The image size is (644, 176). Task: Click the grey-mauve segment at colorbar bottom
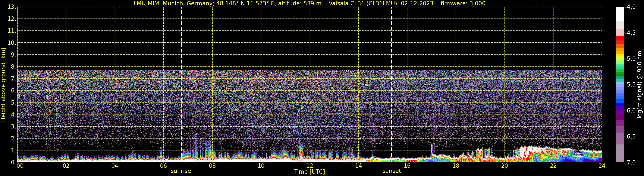point(620,153)
